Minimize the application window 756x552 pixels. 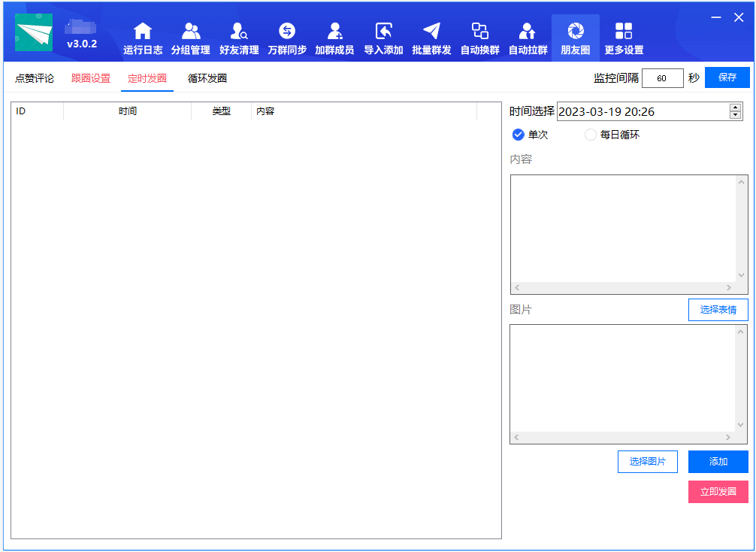coord(716,17)
